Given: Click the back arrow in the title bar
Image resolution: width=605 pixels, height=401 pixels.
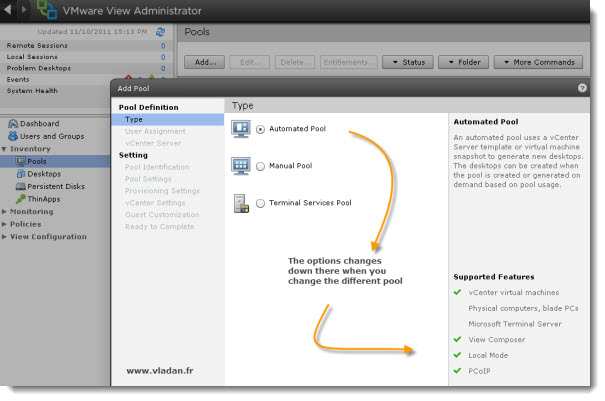Looking at the screenshot, I should coord(8,9).
